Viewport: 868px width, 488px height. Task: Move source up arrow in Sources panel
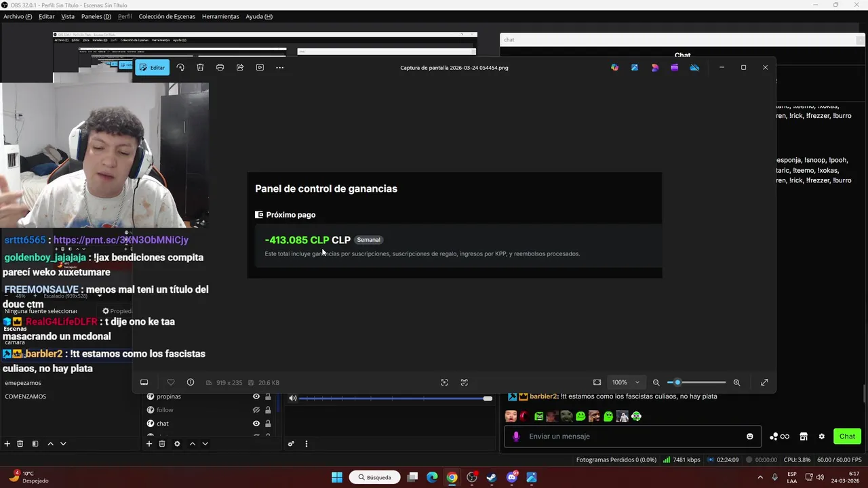(192, 444)
